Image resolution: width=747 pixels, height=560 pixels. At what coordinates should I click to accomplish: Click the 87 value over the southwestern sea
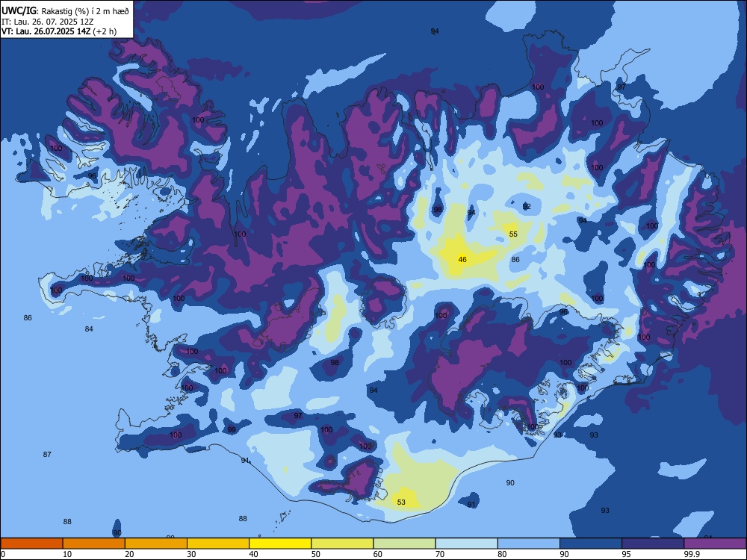coord(47,454)
